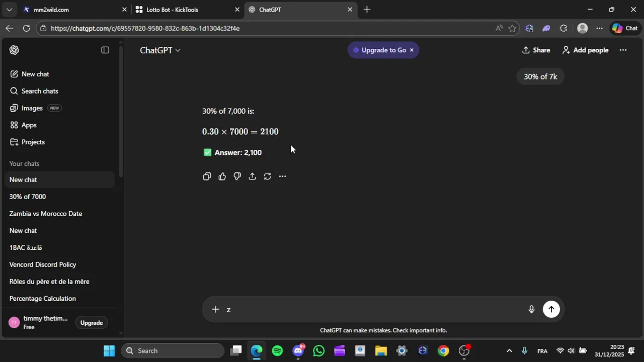
Task: Dismiss the Upgrade to Go banner
Action: 412,50
